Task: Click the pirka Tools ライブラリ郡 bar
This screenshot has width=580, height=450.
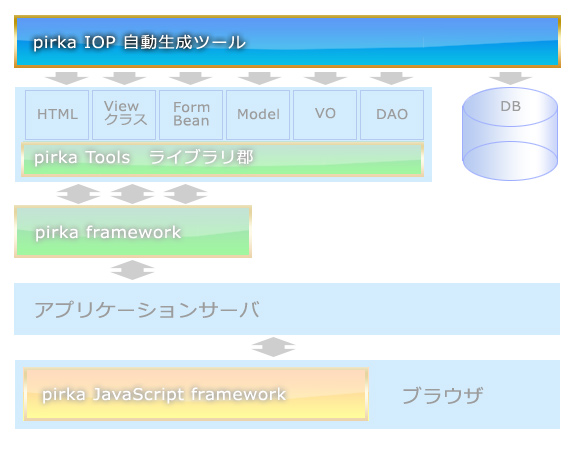Action: pos(222,159)
